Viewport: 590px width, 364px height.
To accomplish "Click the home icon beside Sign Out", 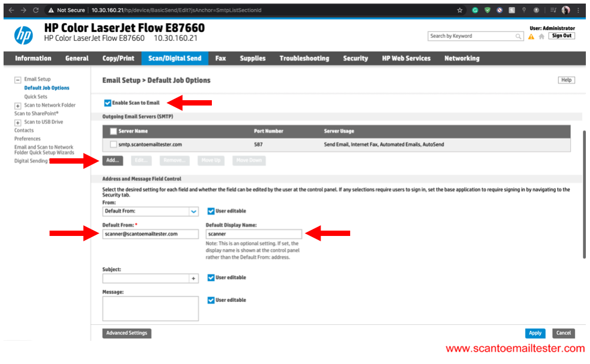I will [541, 36].
